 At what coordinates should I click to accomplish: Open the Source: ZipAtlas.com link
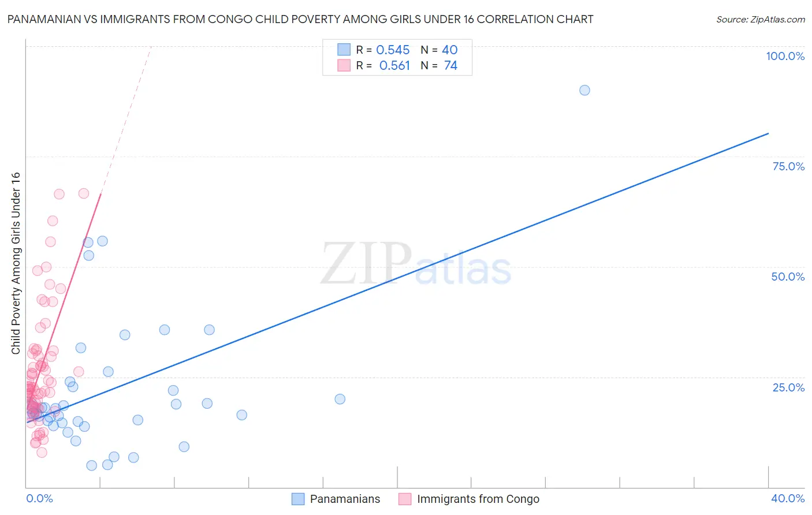coord(760,19)
